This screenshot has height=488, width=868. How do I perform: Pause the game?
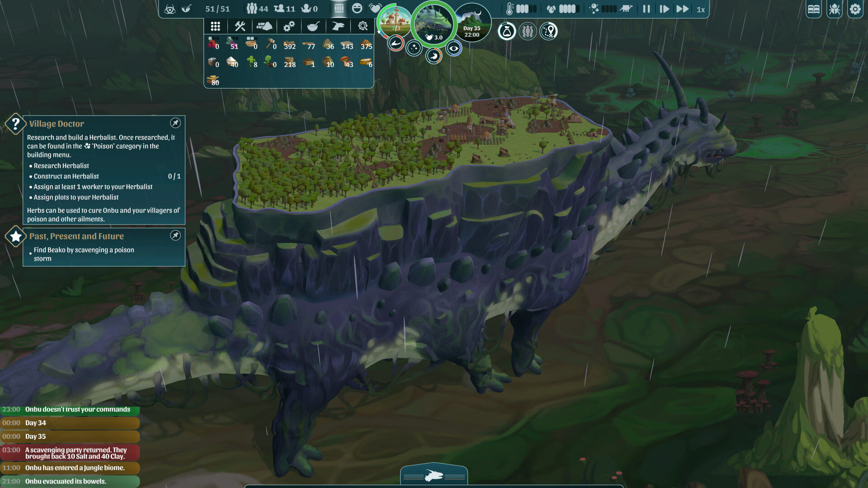[x=646, y=9]
